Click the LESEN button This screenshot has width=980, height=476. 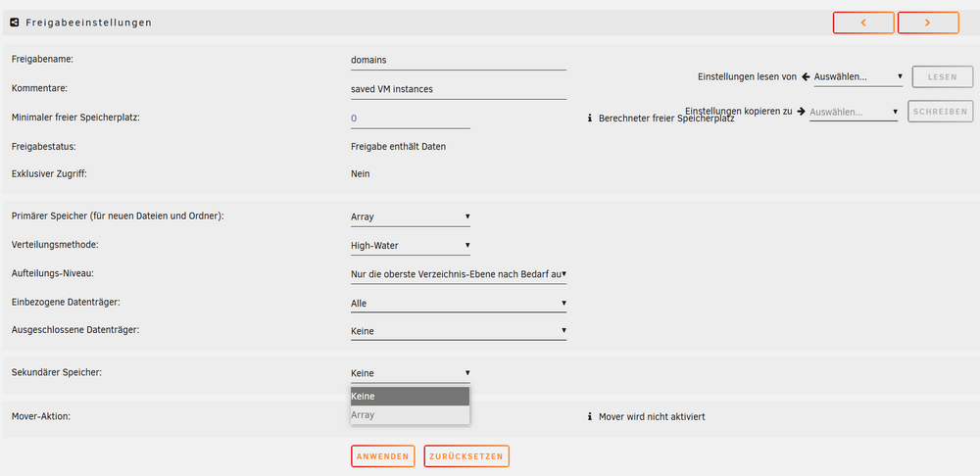tap(943, 76)
